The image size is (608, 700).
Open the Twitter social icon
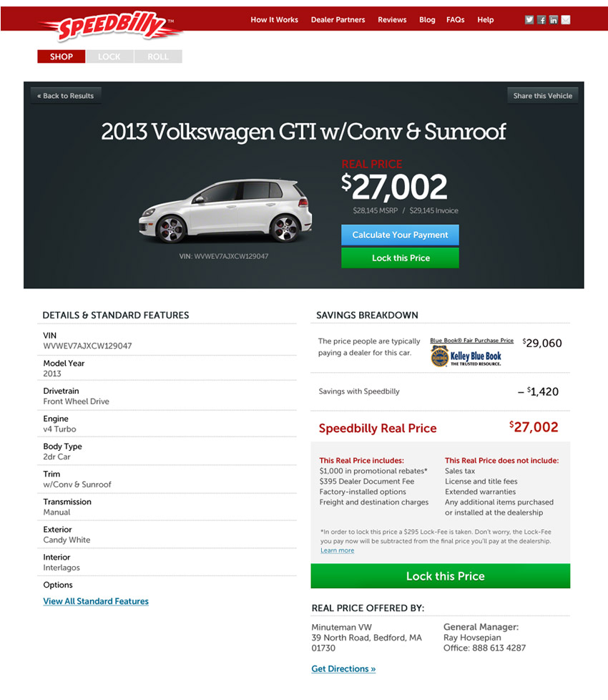[529, 19]
